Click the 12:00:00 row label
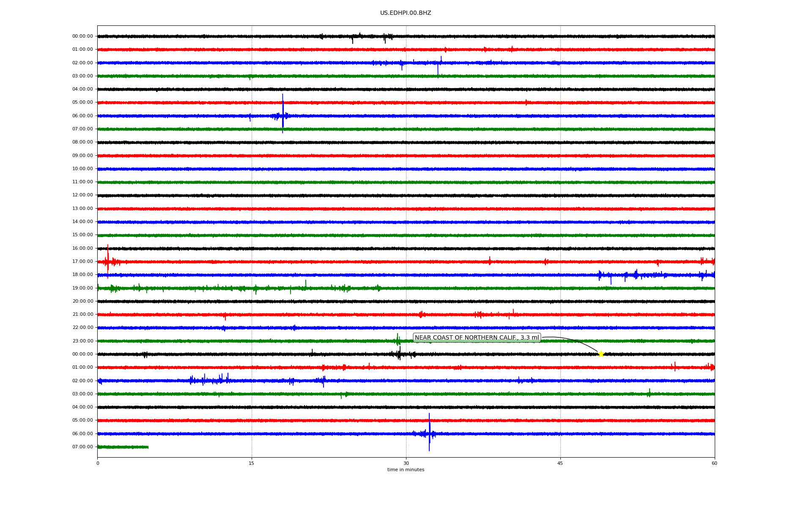Image resolution: width=812 pixels, height=508 pixels. [82, 195]
